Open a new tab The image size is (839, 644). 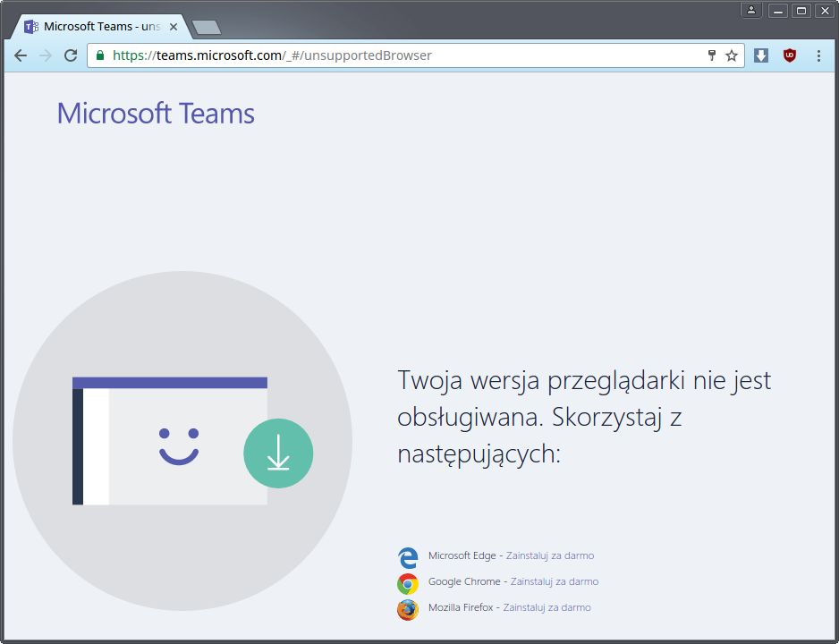207,27
